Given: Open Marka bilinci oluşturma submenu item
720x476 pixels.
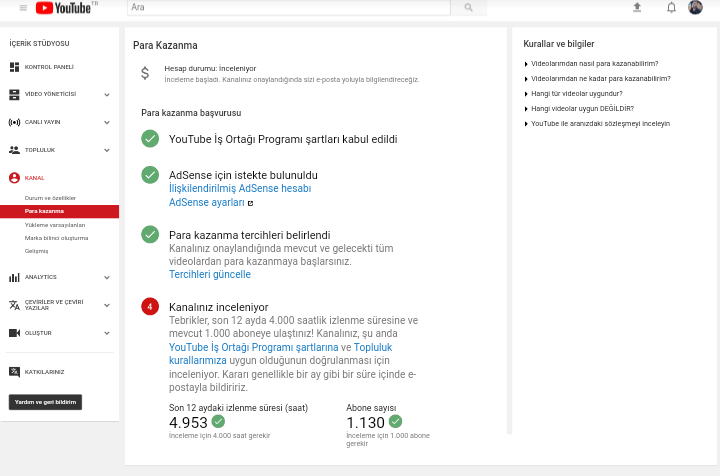Looking at the screenshot, I should [56, 238].
